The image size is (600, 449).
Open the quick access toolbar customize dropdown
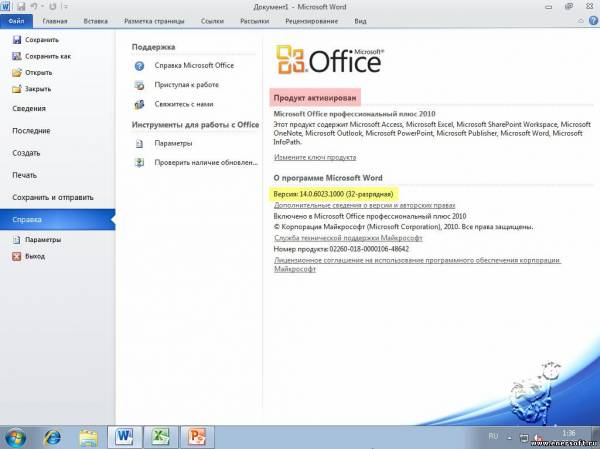[x=65, y=7]
